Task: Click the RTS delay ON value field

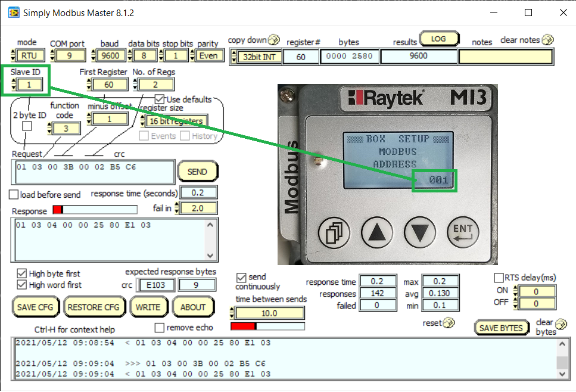Action: pos(536,291)
